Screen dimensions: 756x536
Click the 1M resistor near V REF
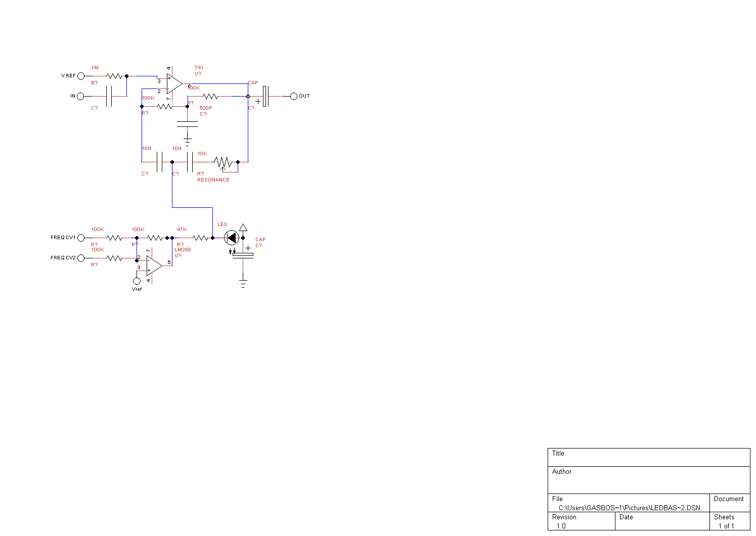click(x=114, y=76)
